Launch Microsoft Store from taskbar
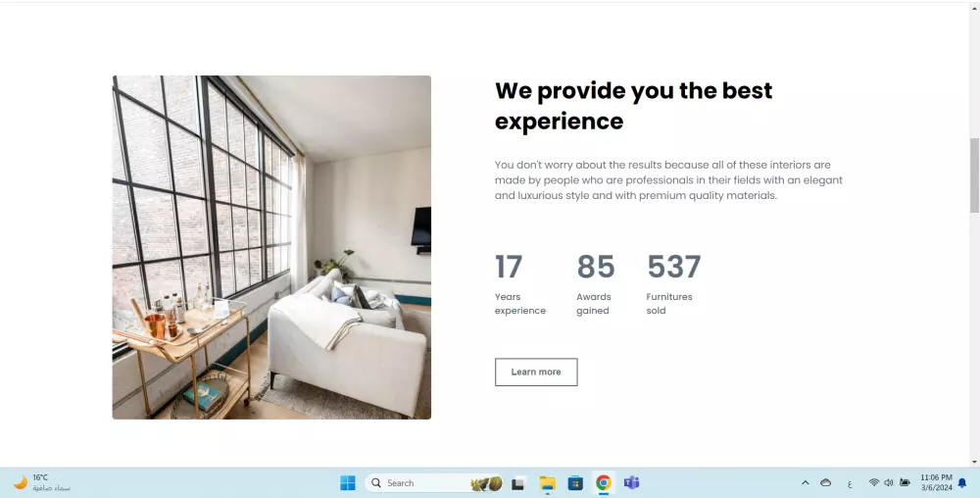 pyautogui.click(x=575, y=483)
